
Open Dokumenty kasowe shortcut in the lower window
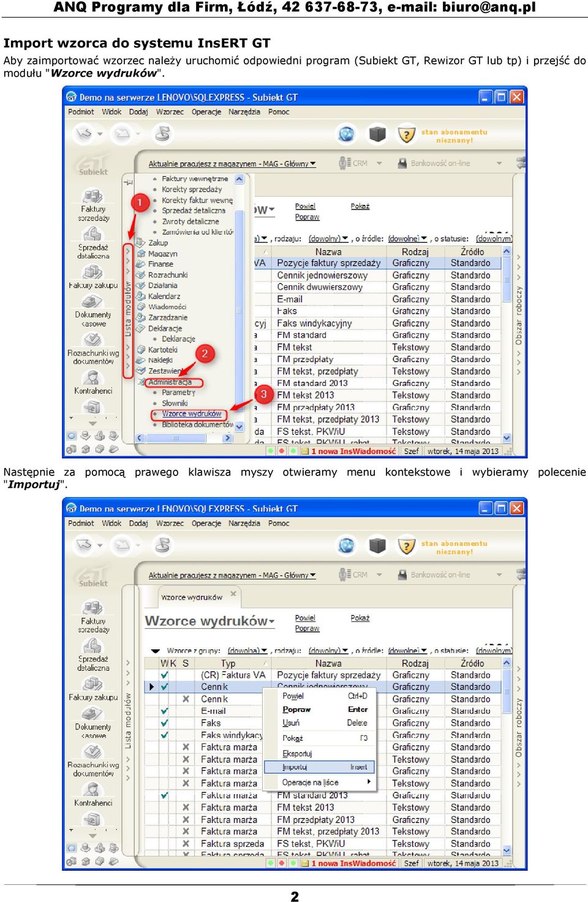point(93,723)
